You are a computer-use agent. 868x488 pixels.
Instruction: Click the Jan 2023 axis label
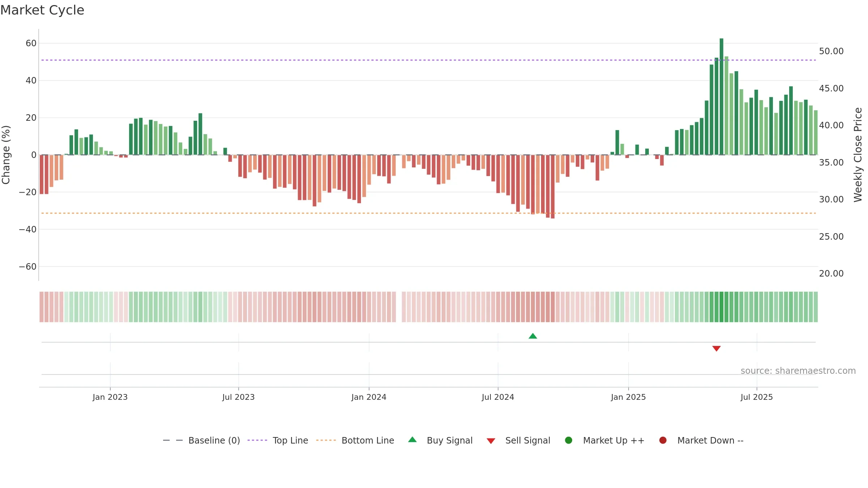click(110, 397)
